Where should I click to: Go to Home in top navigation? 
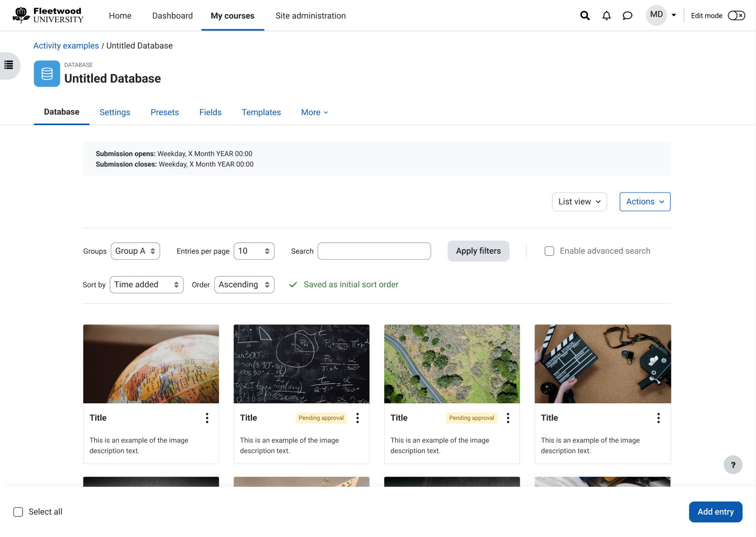(x=120, y=16)
